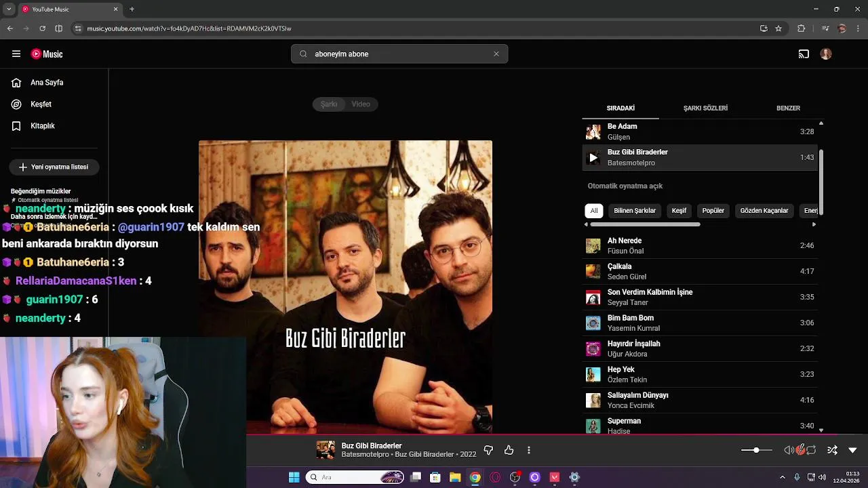
Task: Open the Beğendiğim müzikler playlist
Action: click(x=41, y=192)
